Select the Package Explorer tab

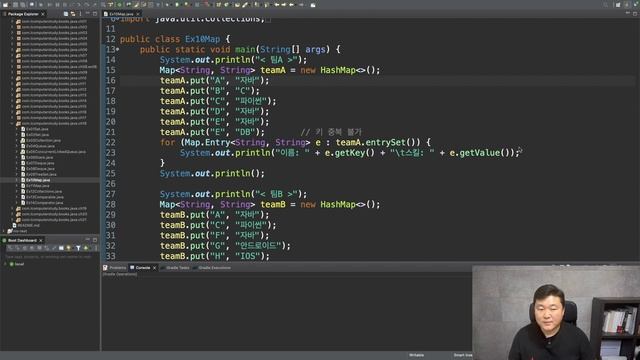pyautogui.click(x=23, y=14)
